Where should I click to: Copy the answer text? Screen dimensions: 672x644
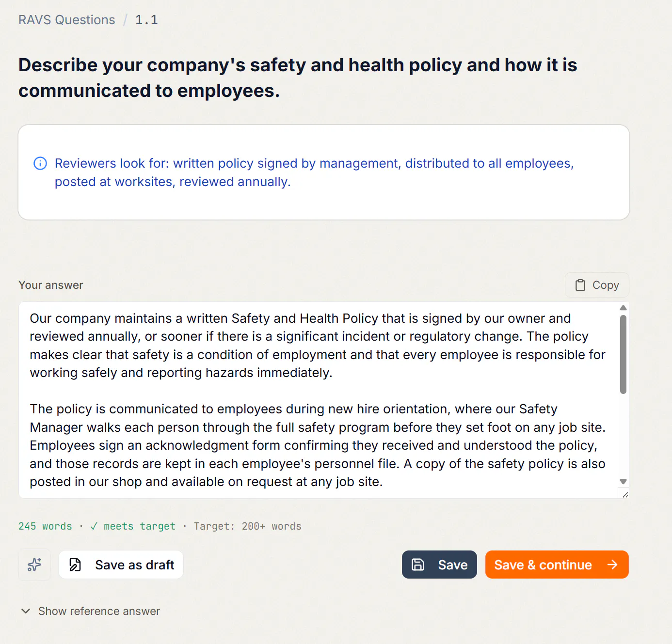597,285
